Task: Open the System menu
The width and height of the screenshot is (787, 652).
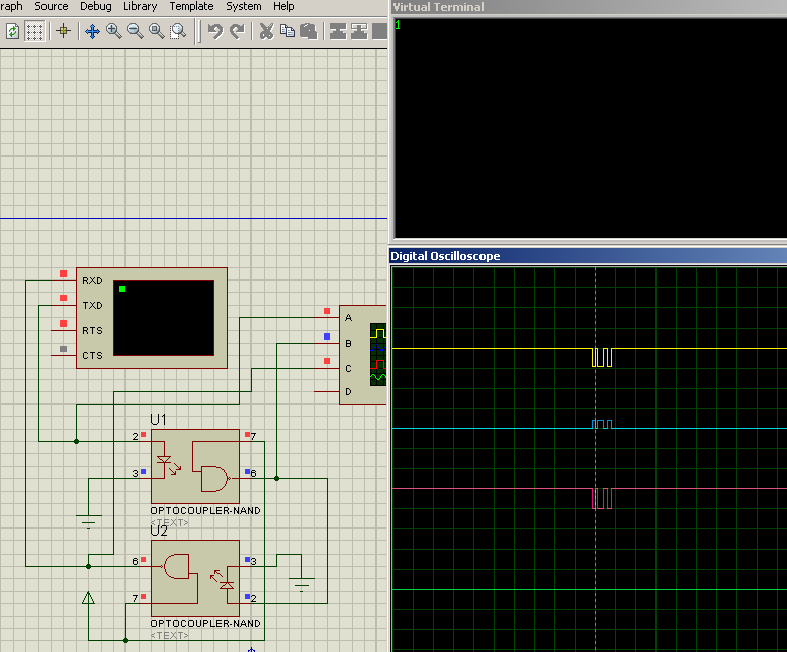Action: point(244,6)
